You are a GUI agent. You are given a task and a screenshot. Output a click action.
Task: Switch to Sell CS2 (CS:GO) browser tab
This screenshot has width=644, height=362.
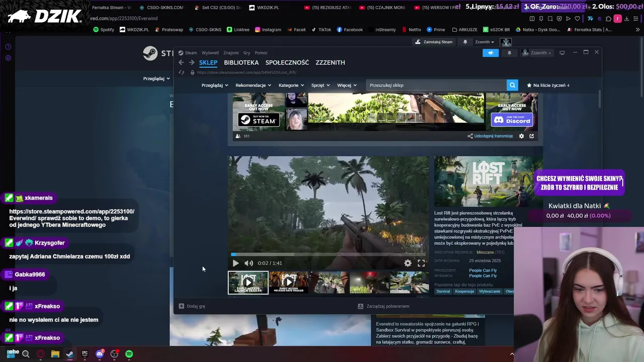tap(217, 8)
